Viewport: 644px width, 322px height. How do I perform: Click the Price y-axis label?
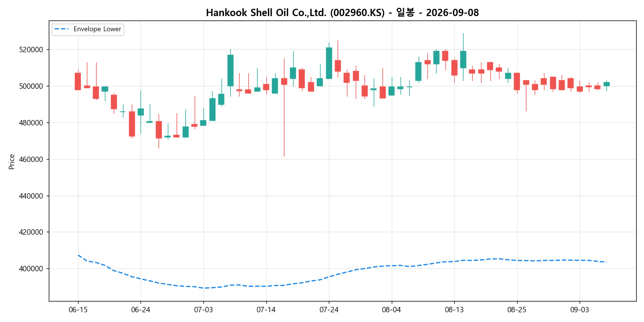click(x=12, y=161)
